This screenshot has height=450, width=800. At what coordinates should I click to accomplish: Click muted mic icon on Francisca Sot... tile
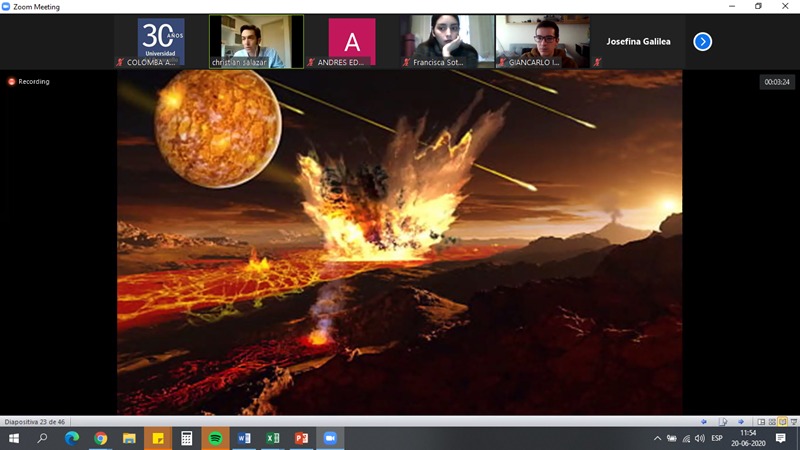click(407, 62)
